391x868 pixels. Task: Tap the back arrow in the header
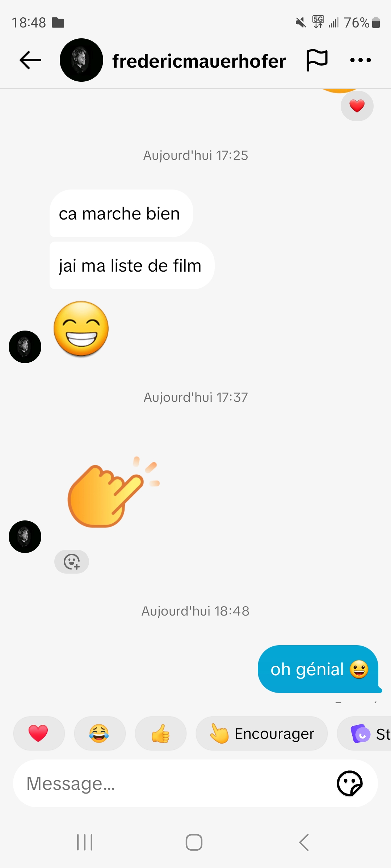pyautogui.click(x=30, y=60)
